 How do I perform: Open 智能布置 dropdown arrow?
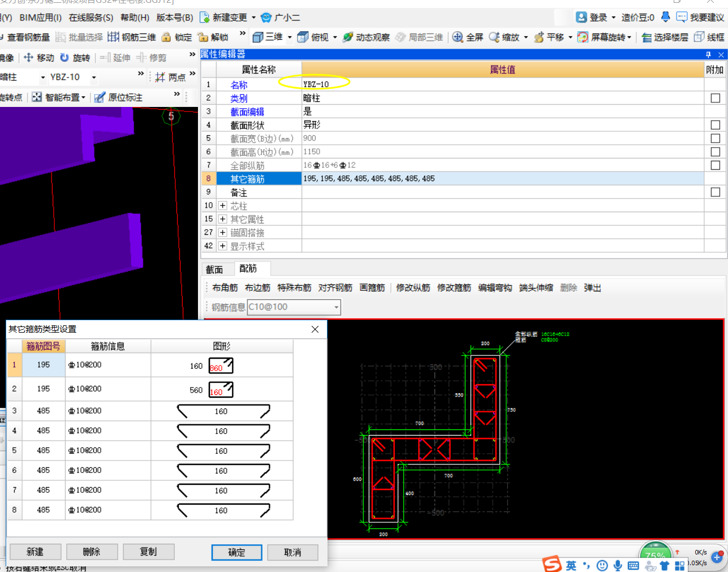click(x=83, y=97)
